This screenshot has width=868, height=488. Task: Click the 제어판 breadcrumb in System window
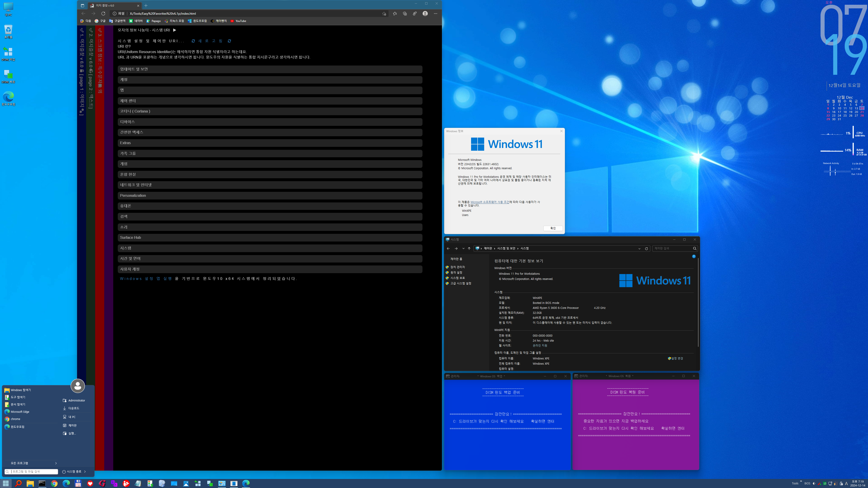point(488,249)
